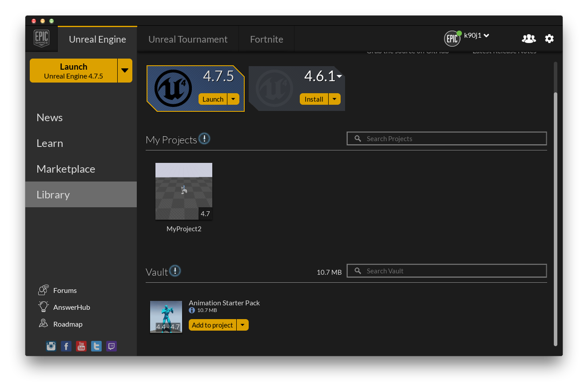The image size is (588, 391).
Task: Click the Vault info alert icon
Action: pyautogui.click(x=175, y=271)
